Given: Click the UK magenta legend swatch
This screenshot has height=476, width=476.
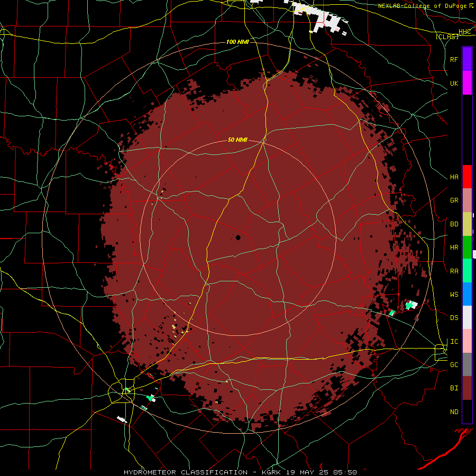Looking at the screenshot, I should click(467, 83).
